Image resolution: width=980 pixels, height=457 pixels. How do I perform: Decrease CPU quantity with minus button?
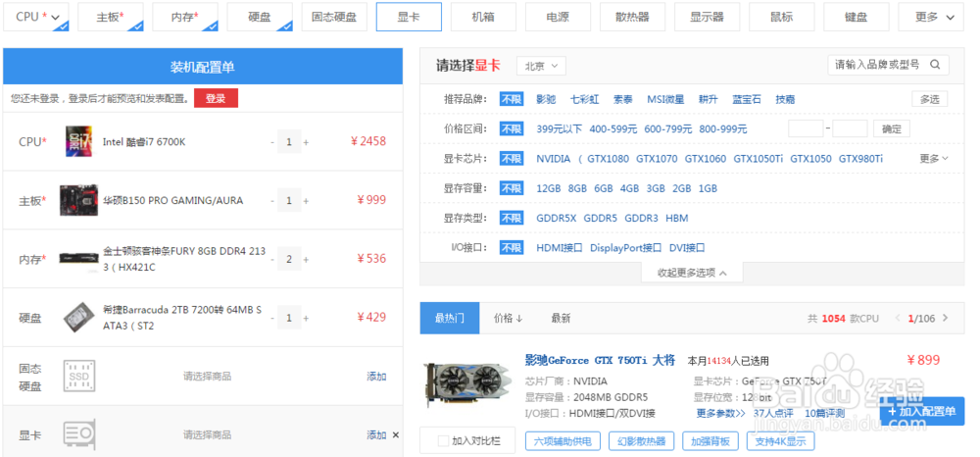272,142
